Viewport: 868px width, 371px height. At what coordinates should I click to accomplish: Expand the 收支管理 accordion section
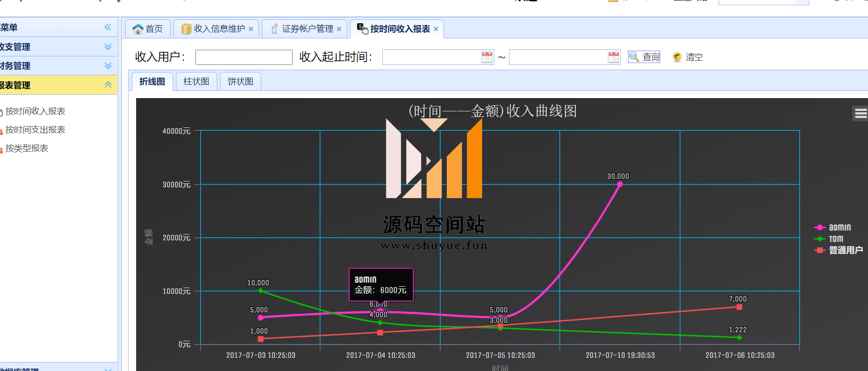point(58,46)
